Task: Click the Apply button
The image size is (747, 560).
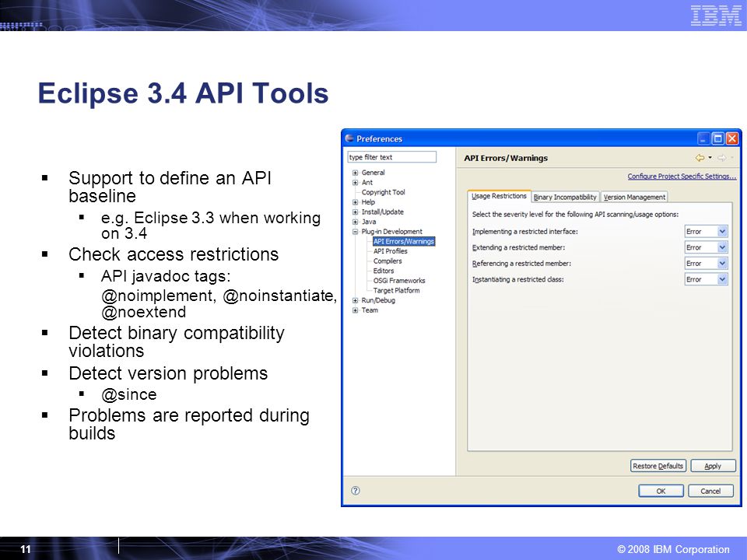Action: coord(713,466)
